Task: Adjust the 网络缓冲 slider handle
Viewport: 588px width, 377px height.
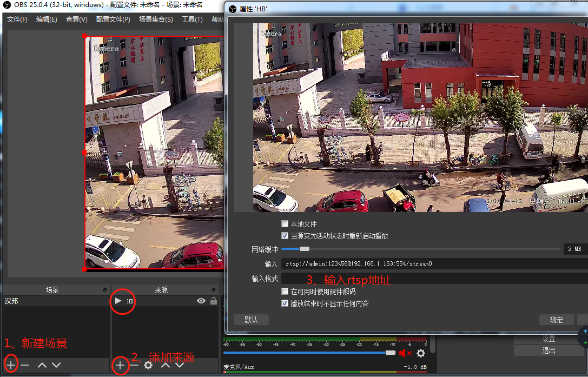Action: click(x=305, y=249)
